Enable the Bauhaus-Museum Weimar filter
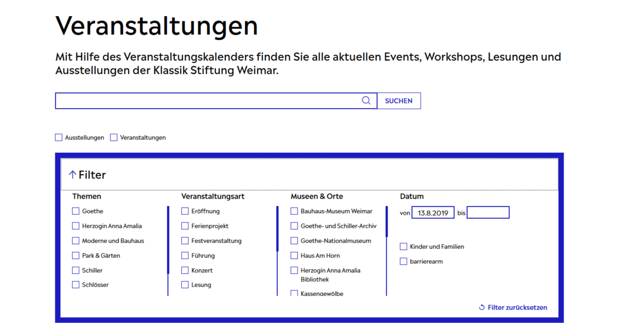The image size is (644, 330). 294,211
